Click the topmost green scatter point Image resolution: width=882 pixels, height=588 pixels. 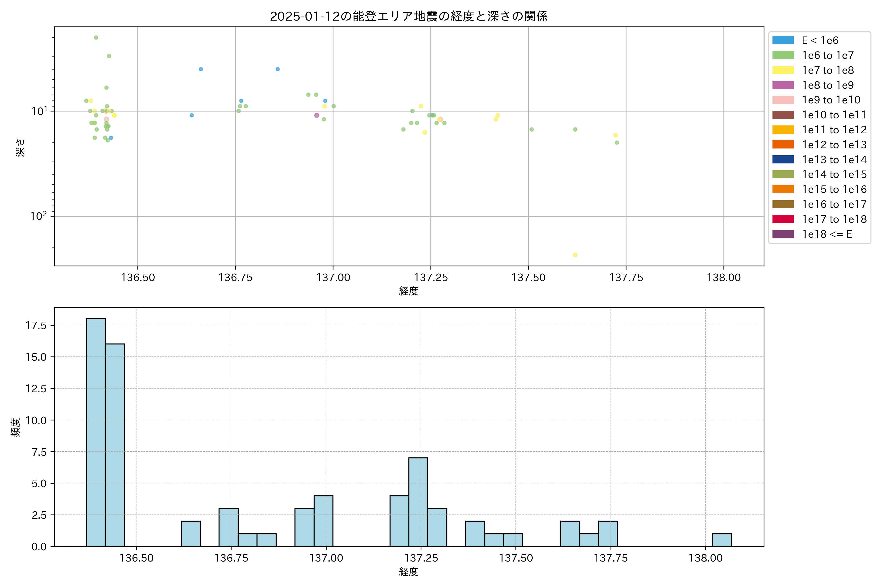(x=96, y=37)
